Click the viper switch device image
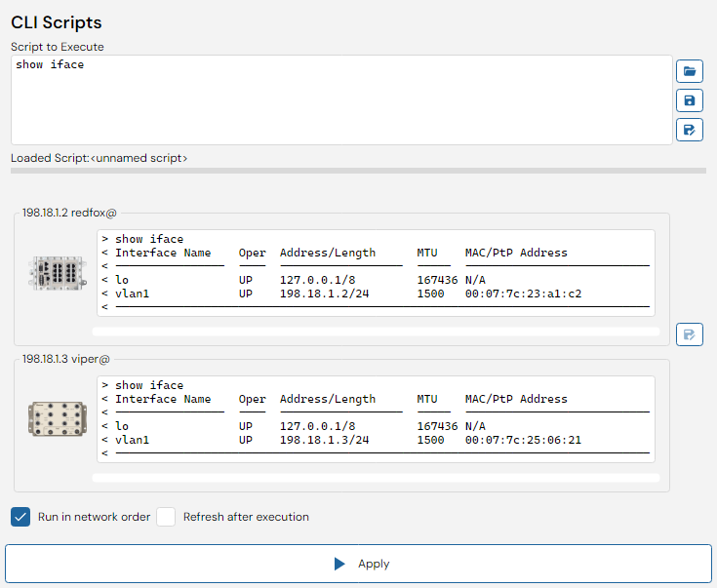This screenshot has height=588, width=717. (58, 419)
